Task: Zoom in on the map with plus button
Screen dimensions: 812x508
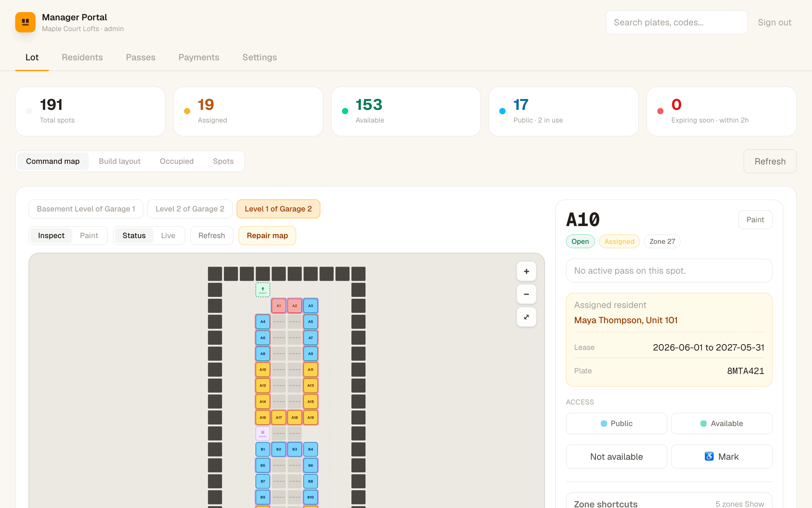Action: (526, 271)
